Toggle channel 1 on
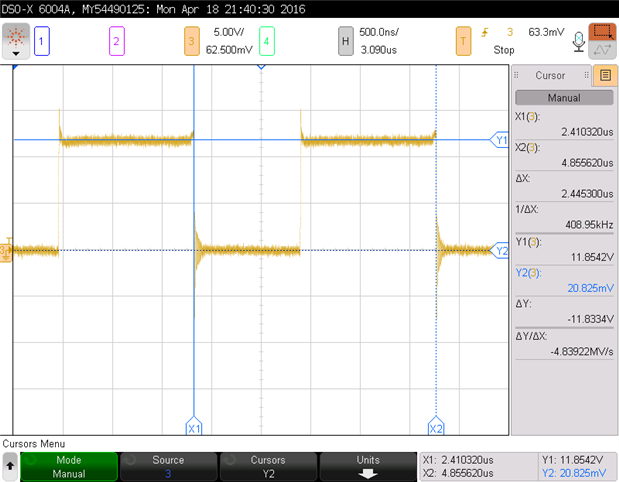 (41, 41)
